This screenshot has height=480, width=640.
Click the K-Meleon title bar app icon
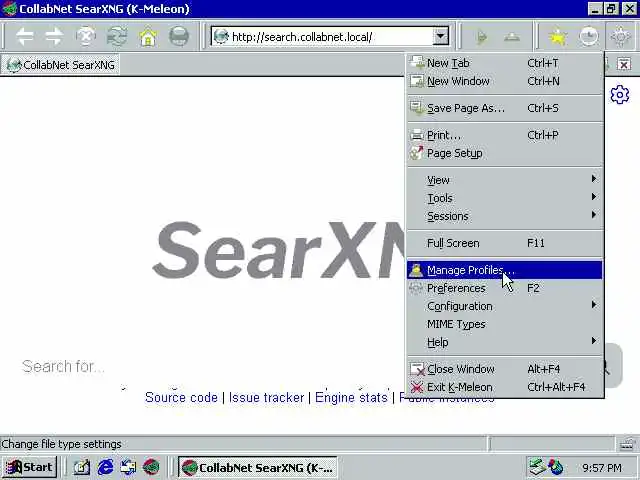(x=9, y=9)
